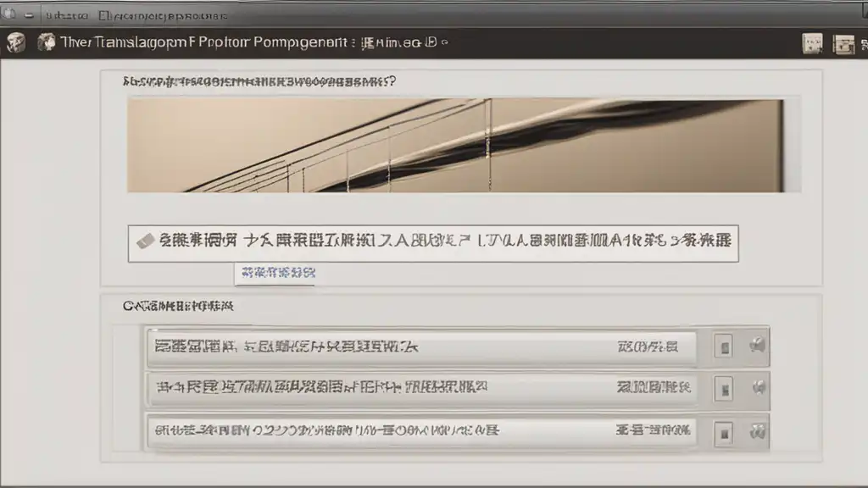Click the lower section heading above the list
This screenshot has height=488, width=868.
(178, 306)
